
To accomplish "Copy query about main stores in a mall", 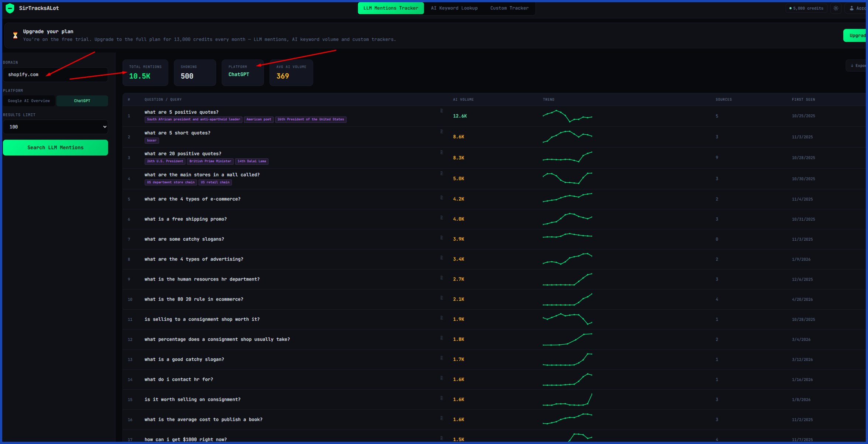I will pyautogui.click(x=441, y=173).
